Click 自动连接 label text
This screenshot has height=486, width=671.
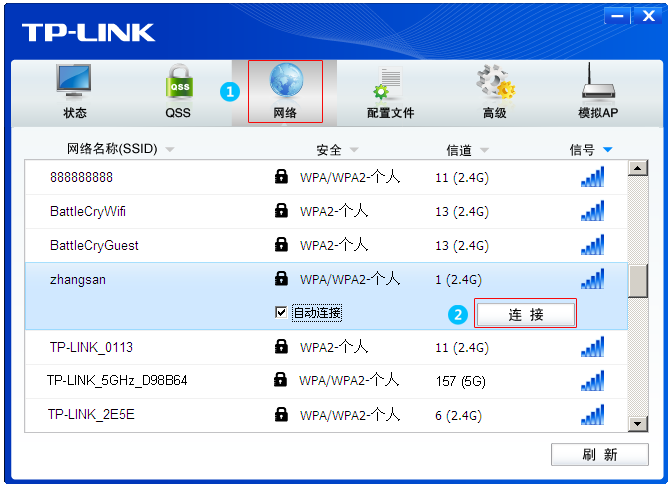point(317,313)
